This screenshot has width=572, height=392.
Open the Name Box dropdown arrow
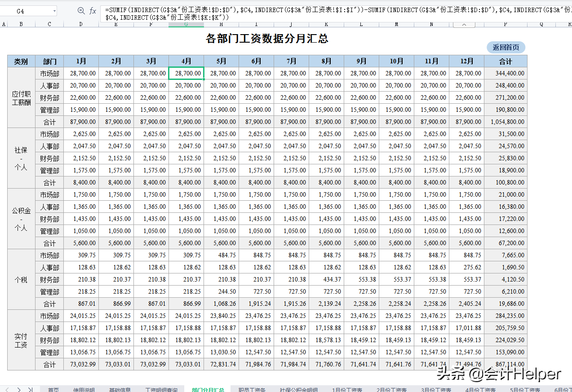tap(54, 11)
